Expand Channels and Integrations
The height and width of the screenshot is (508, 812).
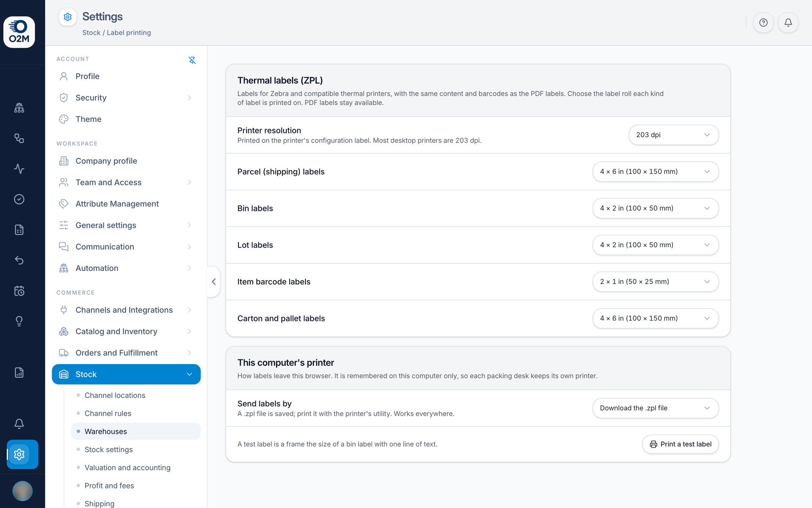pos(126,310)
